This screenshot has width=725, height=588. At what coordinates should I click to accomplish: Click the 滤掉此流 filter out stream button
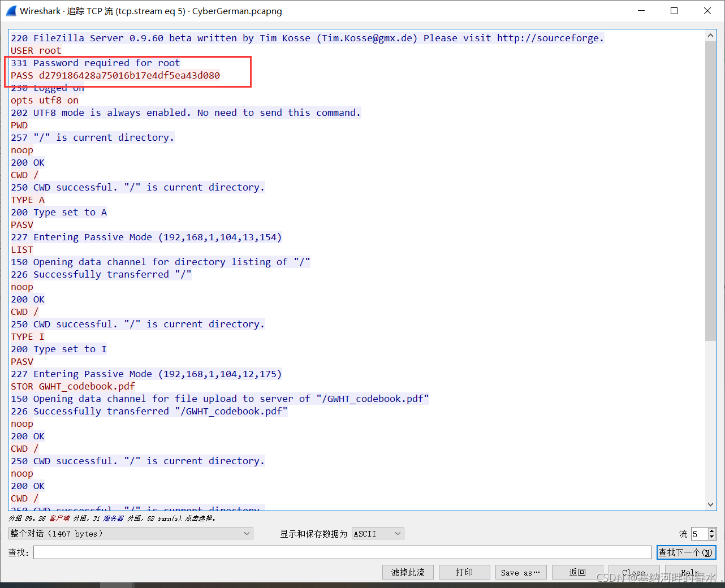tap(408, 572)
